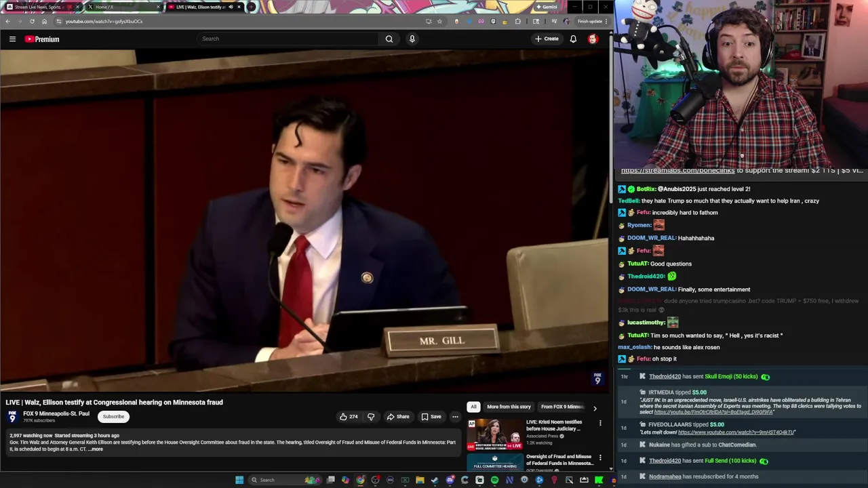Open browser home page button
This screenshot has width=868, height=488.
pos(45,21)
